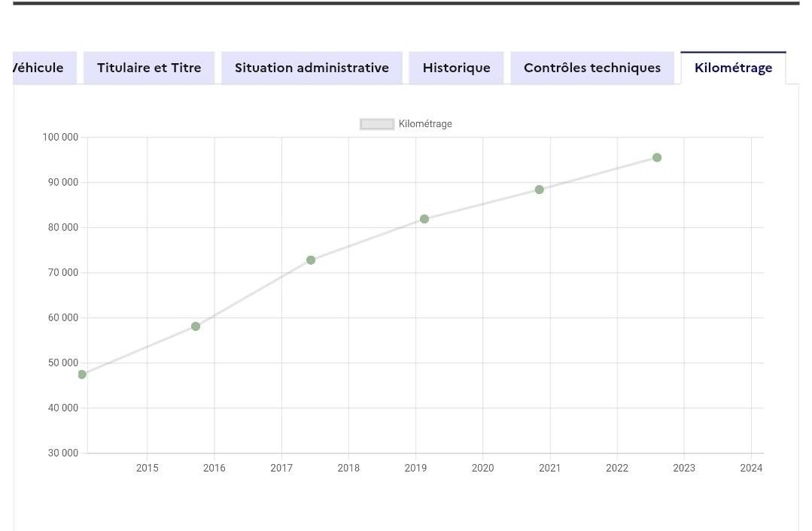Click the 2015 x-axis label
812x531 pixels.
pyautogui.click(x=147, y=468)
